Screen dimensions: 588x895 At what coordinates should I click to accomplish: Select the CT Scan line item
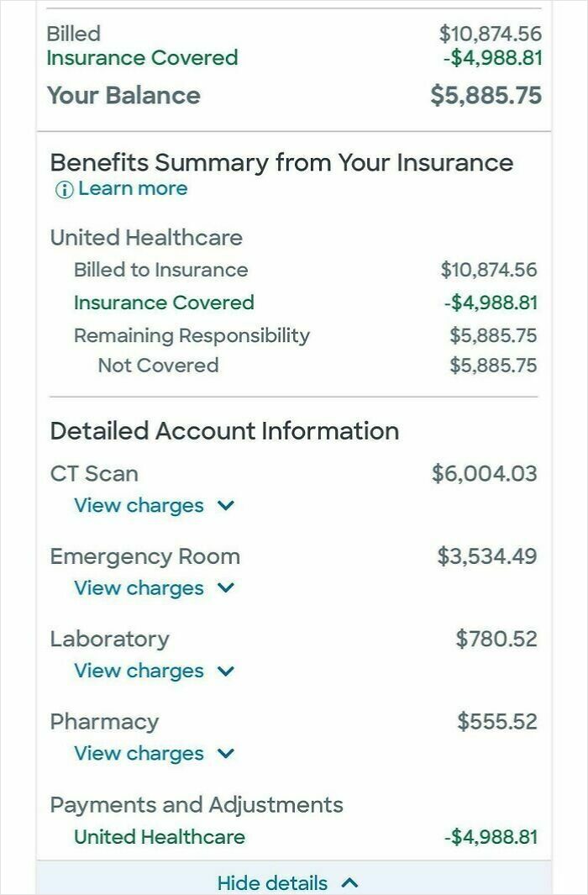pos(94,473)
